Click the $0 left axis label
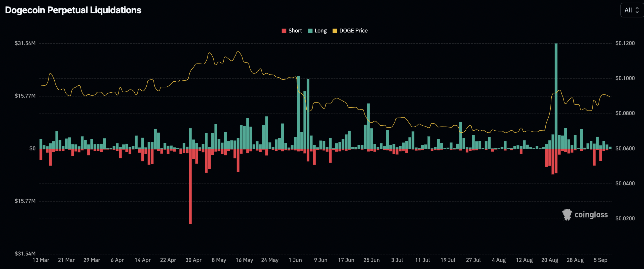The width and height of the screenshot is (644, 269). click(32, 148)
